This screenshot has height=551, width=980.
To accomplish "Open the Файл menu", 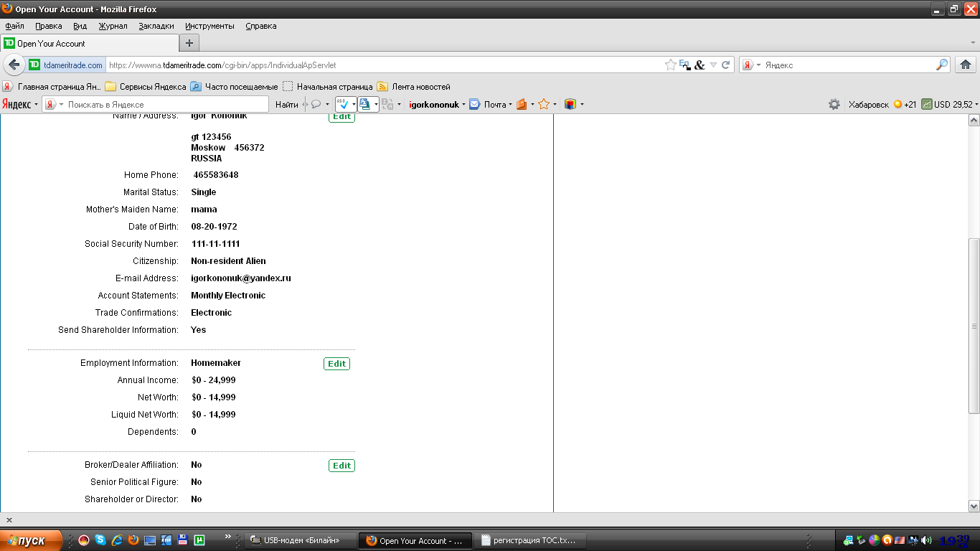I will 14,26.
